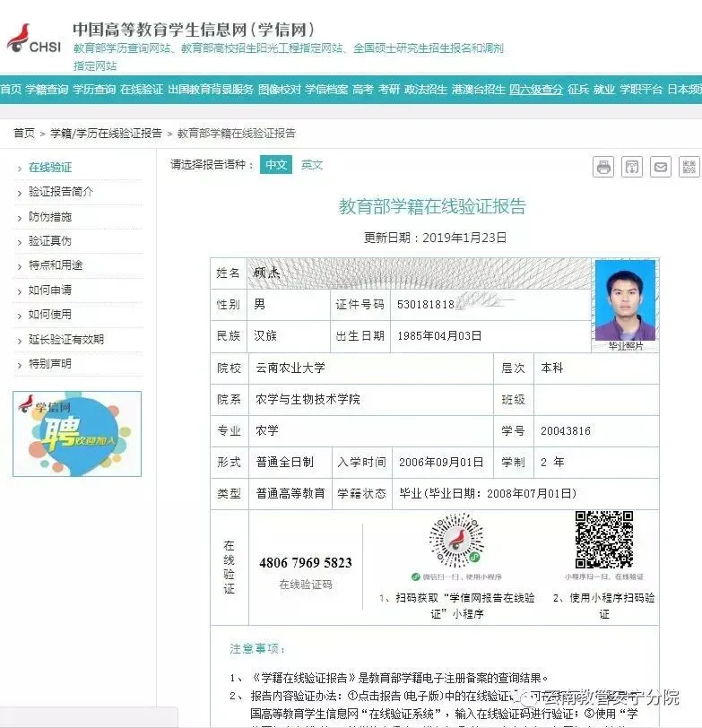Open 港澳台招生 menu item

coord(479,89)
